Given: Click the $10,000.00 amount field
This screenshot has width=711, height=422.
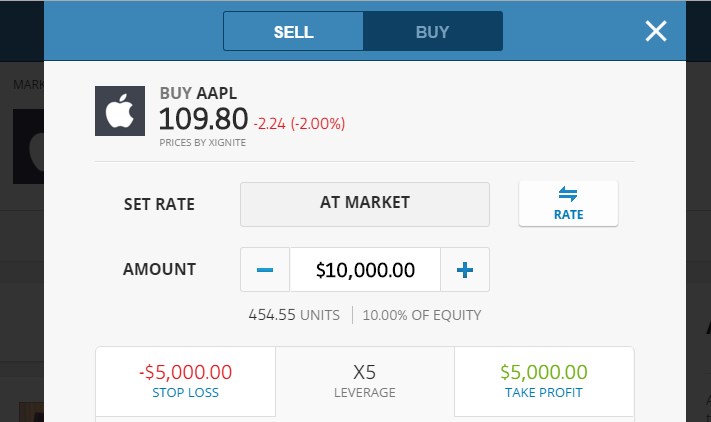Looking at the screenshot, I should (365, 270).
